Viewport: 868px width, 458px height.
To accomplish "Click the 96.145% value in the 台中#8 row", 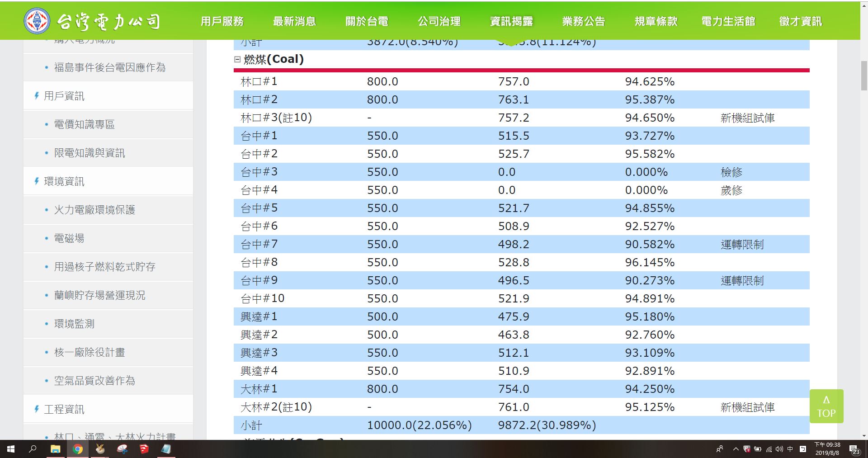I will click(650, 263).
